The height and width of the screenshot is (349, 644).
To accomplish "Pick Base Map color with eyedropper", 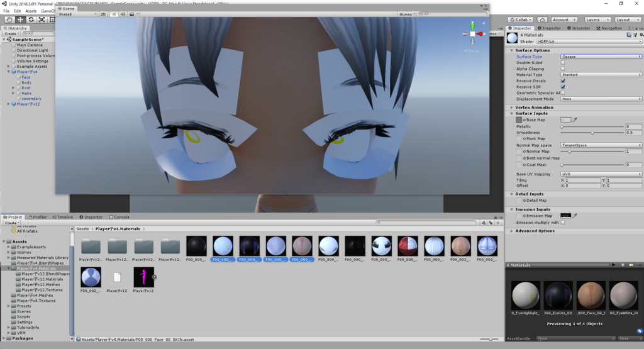I will [575, 120].
